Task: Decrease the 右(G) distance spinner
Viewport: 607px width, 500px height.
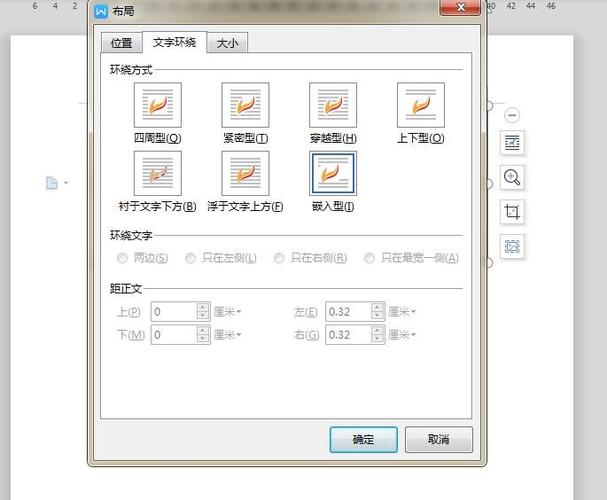Action: click(x=377, y=339)
